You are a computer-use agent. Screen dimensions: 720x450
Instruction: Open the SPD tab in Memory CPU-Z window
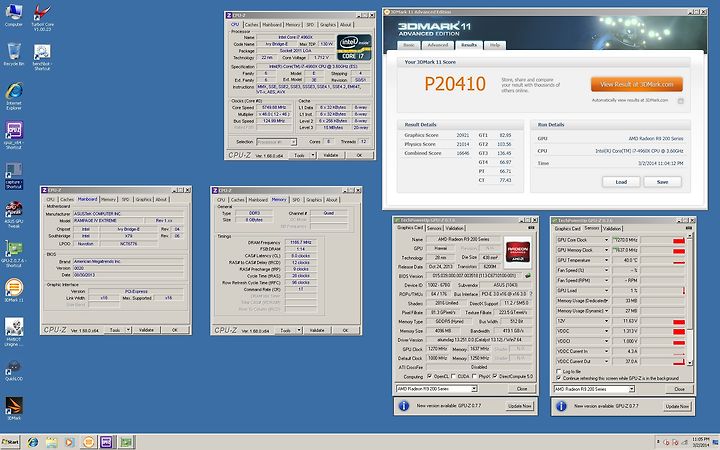click(296, 200)
